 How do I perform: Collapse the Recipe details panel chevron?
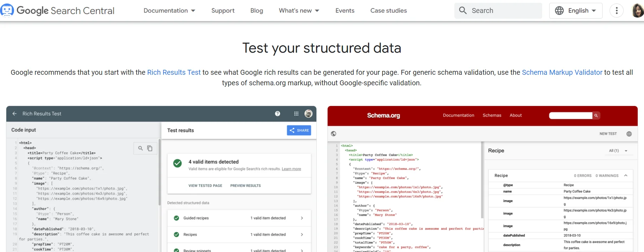pos(626,175)
